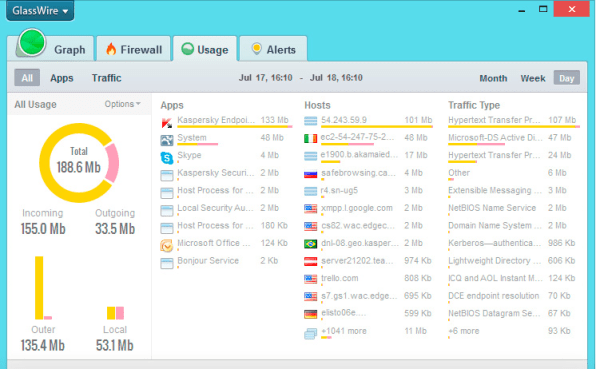Select Bonjour Service 2 Kb row
The image size is (596, 369).
point(226,262)
